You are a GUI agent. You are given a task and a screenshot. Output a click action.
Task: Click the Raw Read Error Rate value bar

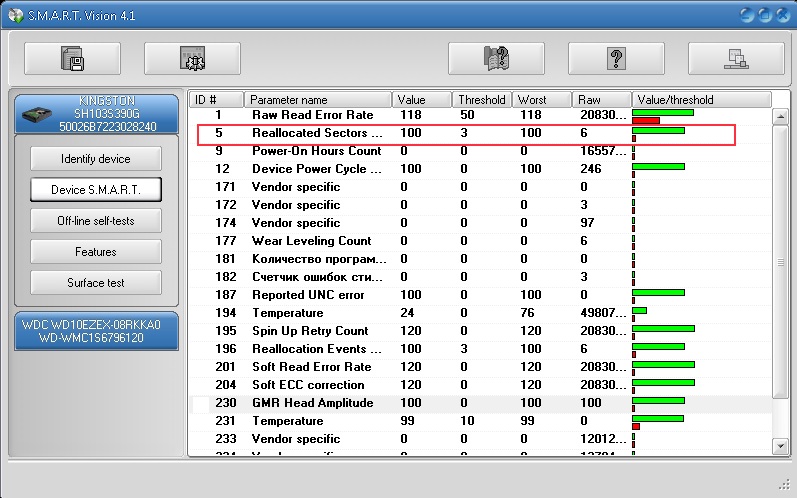(663, 115)
